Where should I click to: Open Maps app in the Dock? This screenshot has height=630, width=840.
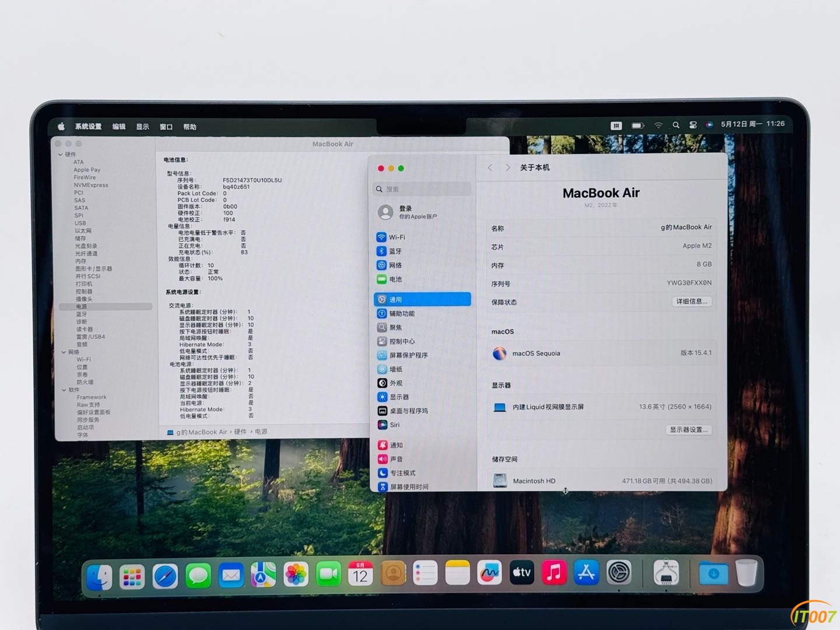264,575
